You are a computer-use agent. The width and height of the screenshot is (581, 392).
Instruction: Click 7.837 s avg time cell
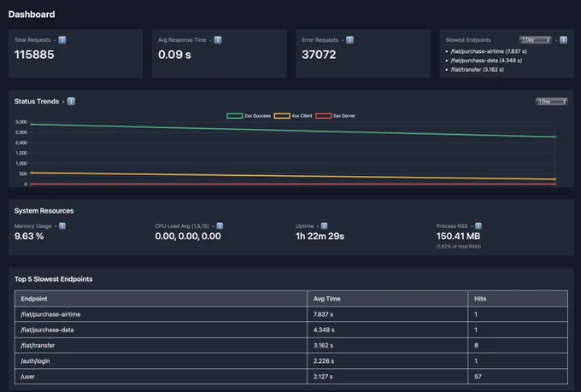pyautogui.click(x=388, y=314)
